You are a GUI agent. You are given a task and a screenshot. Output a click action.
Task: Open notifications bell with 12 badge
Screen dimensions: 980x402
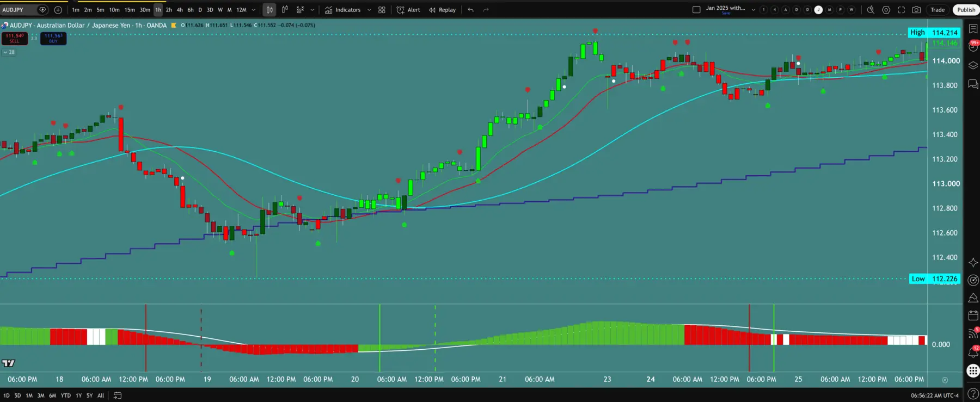(973, 352)
